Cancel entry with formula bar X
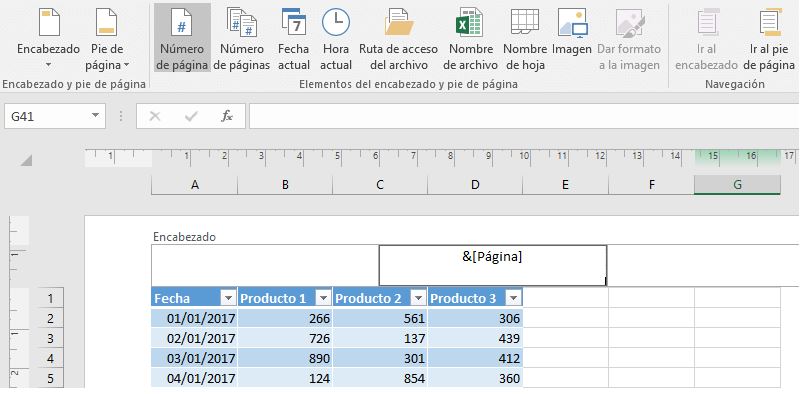The image size is (802, 394). coord(155,116)
